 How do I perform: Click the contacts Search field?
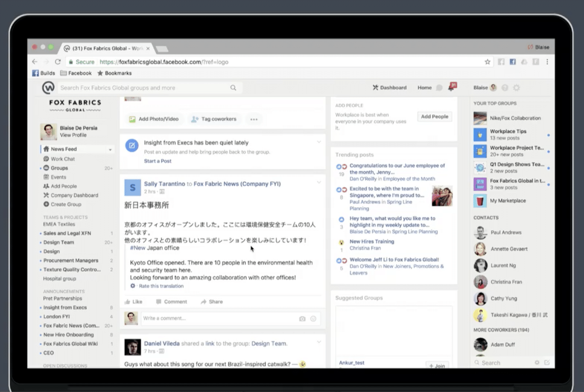[504, 363]
